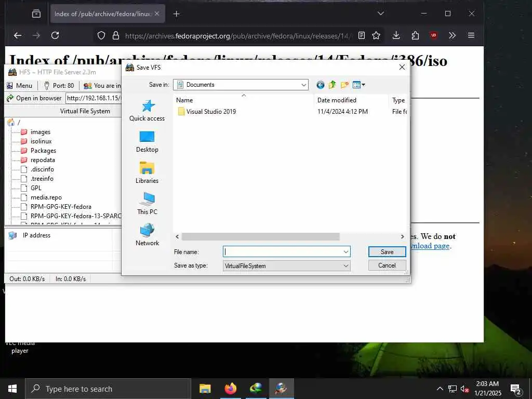This screenshot has width=532, height=399.
Task: Click Port: 80 in HFS toolbar
Action: (59, 86)
